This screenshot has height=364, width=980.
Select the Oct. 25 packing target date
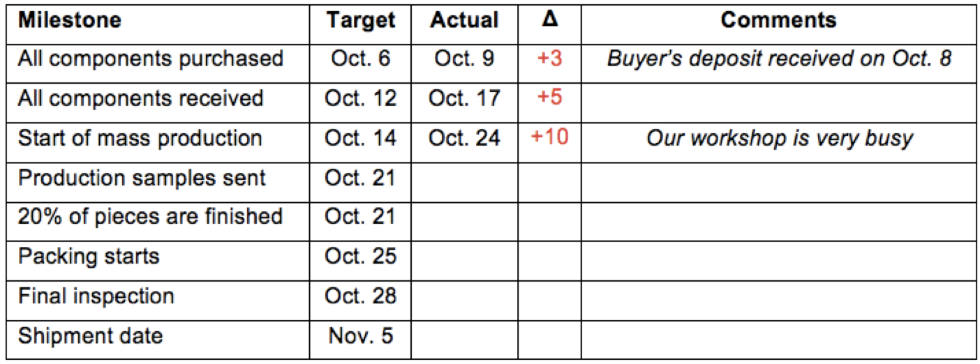pos(360,257)
